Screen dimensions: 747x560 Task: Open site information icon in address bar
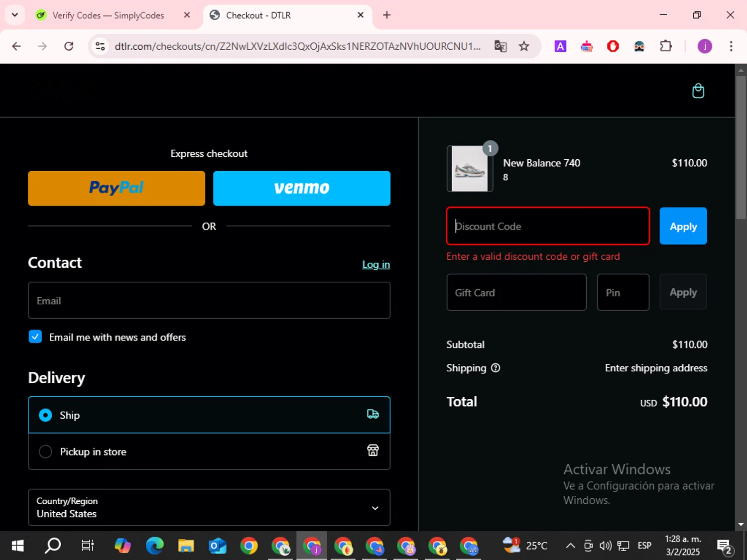pos(100,46)
